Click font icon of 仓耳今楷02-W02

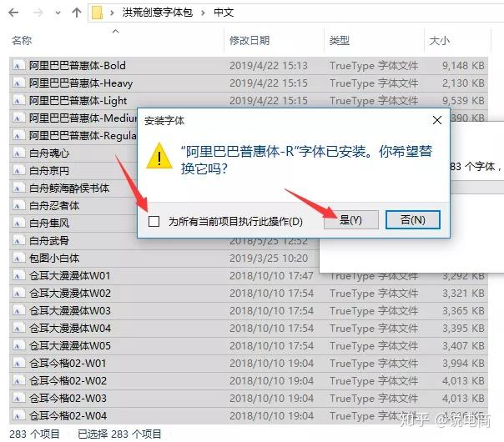(x=18, y=380)
